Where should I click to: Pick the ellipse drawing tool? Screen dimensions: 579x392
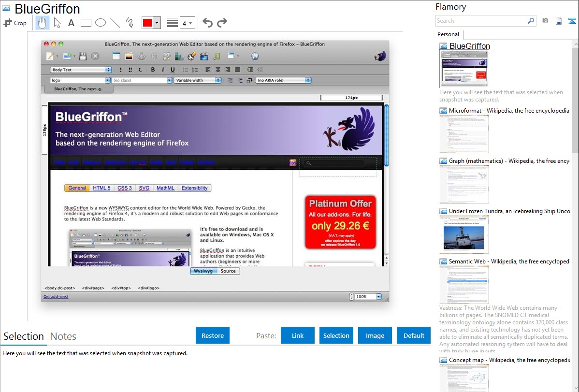point(101,23)
